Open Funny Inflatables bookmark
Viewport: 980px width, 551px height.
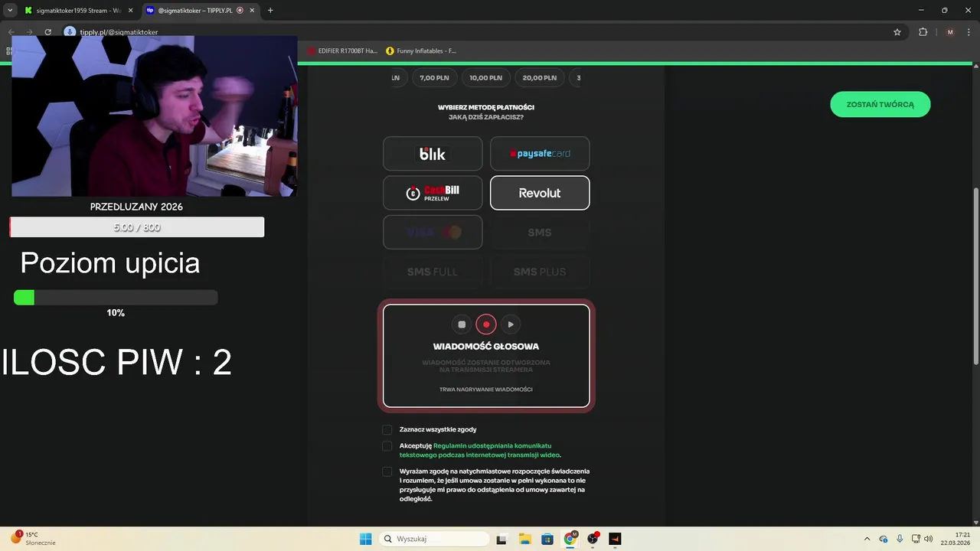pos(421,51)
